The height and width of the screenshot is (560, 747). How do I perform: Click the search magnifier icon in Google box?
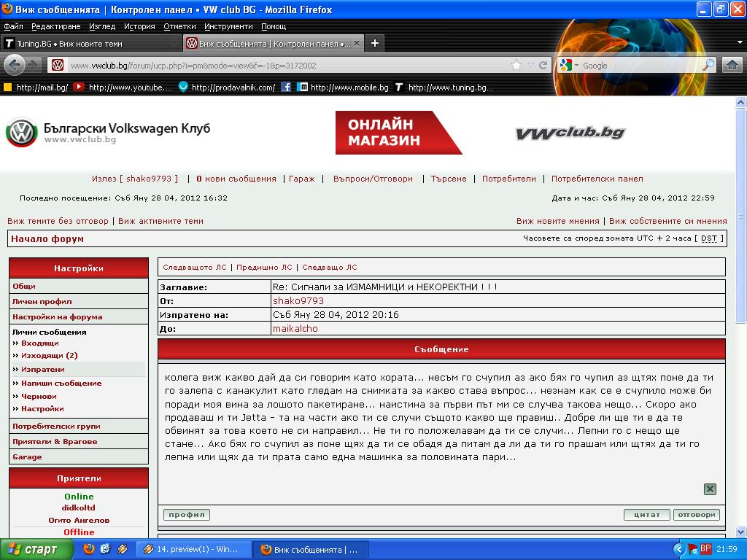click(708, 66)
